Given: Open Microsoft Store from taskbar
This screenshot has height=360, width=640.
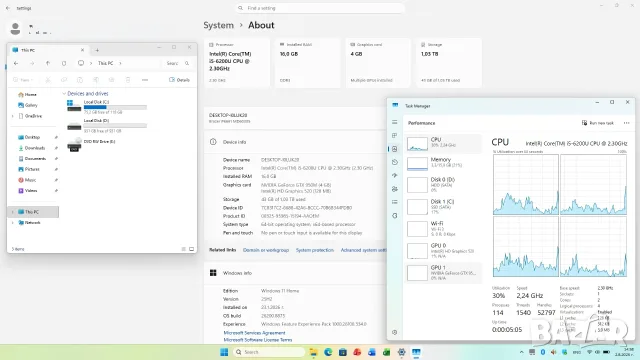Looking at the screenshot, I should [x=342, y=352].
